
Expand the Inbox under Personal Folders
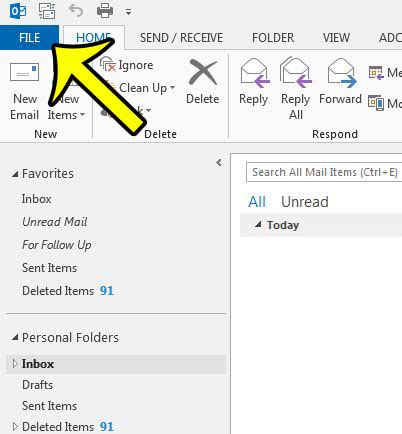[15, 364]
